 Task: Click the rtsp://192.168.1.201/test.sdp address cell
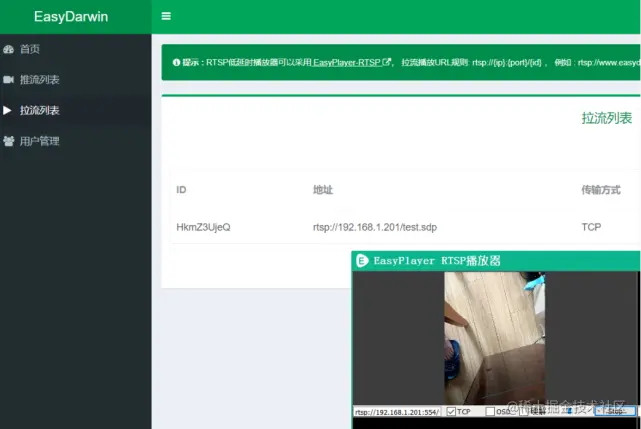pos(375,227)
